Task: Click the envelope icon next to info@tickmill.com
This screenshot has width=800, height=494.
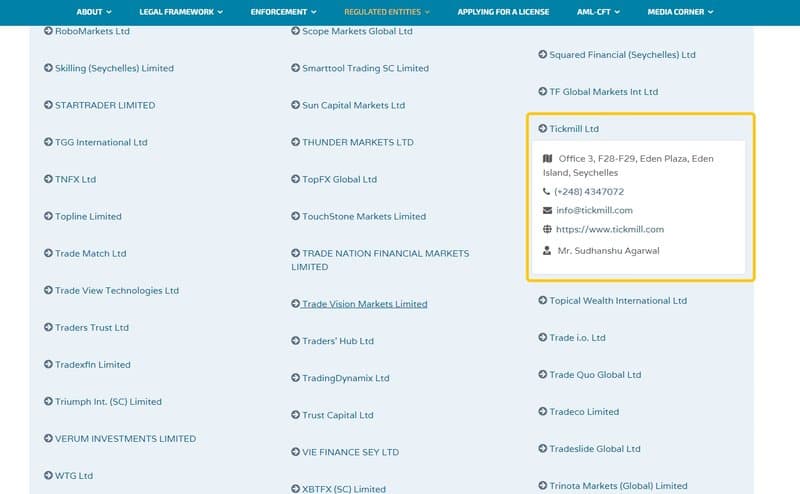Action: [547, 210]
